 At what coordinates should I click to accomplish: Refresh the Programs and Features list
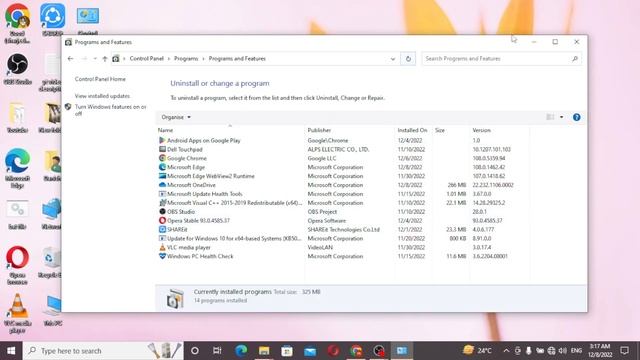pyautogui.click(x=408, y=59)
